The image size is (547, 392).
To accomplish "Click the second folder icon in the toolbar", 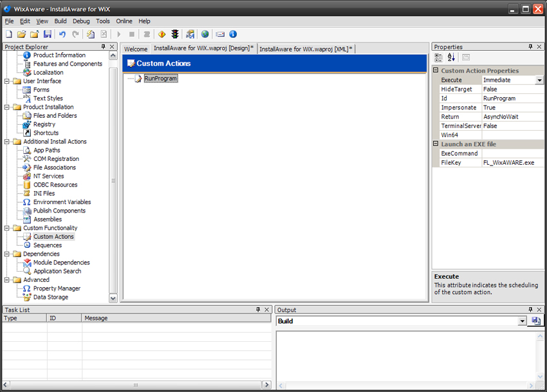I will 34,34.
